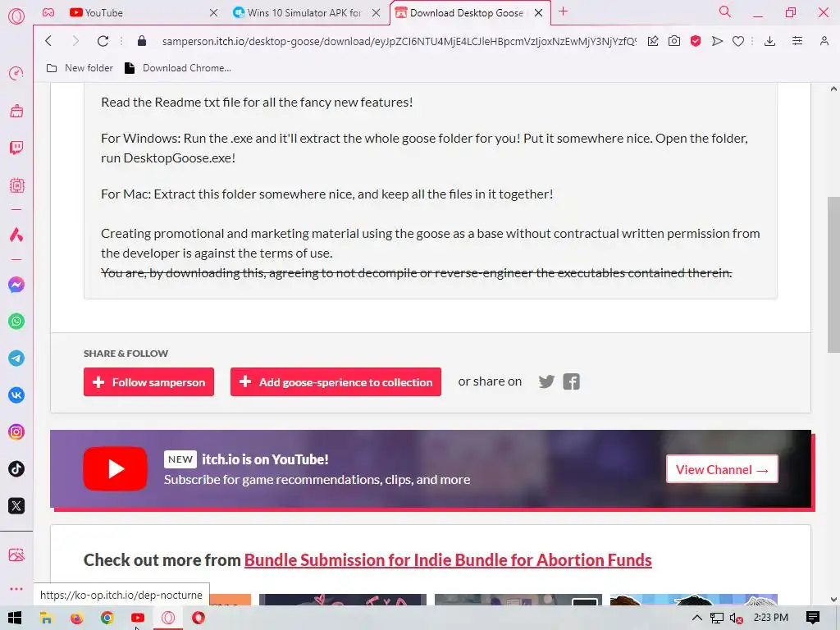Open Easy Setup sliders icon

point(797,41)
